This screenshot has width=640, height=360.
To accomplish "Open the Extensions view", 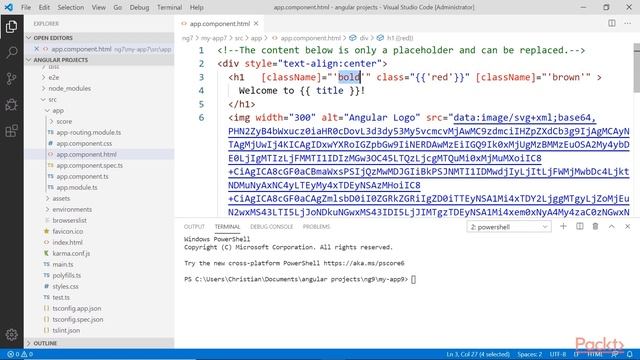I will (x=11, y=131).
